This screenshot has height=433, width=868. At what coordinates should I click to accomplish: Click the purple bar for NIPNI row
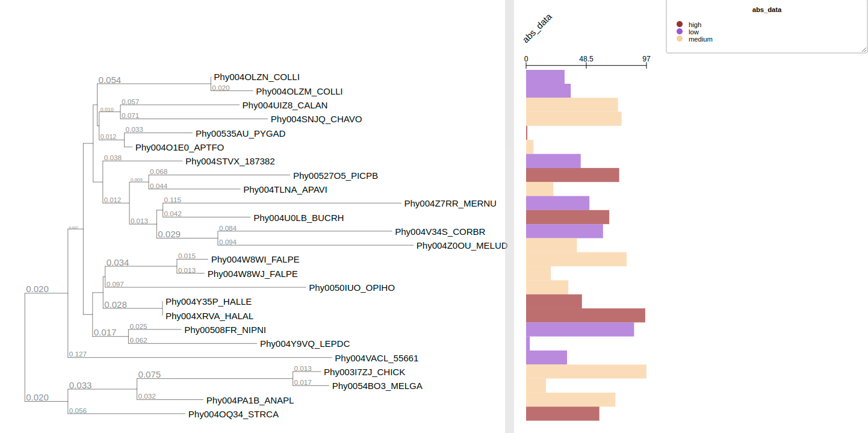(580, 329)
